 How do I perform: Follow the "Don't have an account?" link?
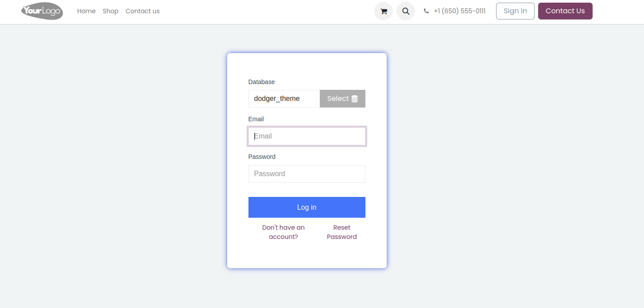(x=283, y=232)
